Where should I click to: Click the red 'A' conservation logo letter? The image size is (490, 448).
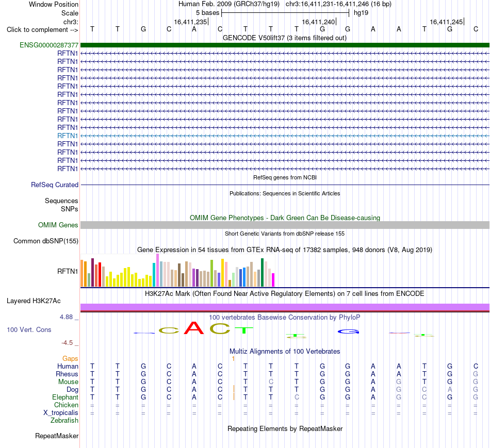(x=194, y=328)
